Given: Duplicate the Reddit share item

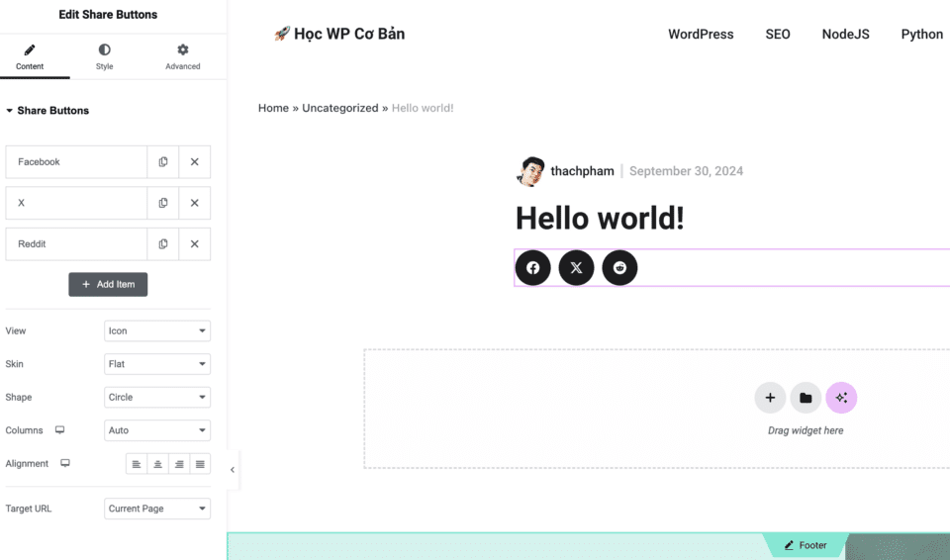Looking at the screenshot, I should coord(163,244).
